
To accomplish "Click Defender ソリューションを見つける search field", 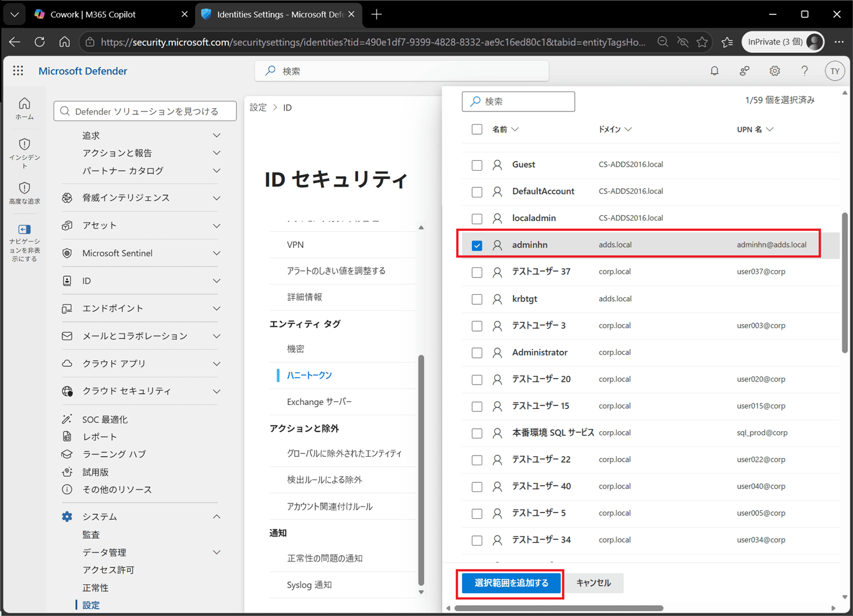I will point(145,111).
